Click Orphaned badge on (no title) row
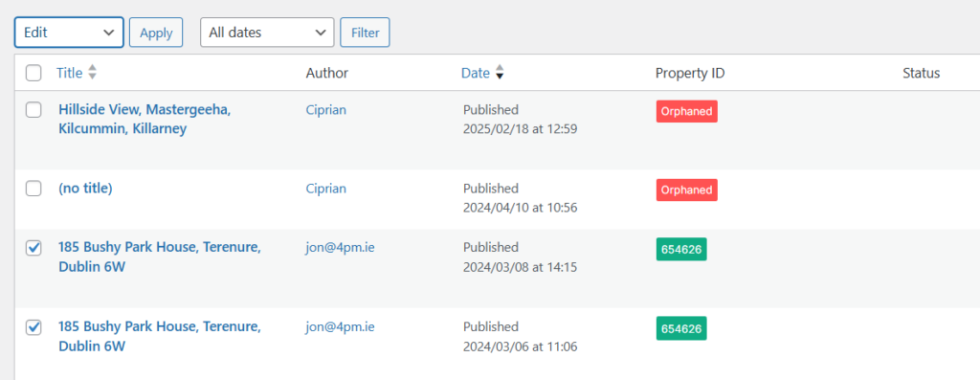Screen dimensions: 980x380 [x=686, y=190]
